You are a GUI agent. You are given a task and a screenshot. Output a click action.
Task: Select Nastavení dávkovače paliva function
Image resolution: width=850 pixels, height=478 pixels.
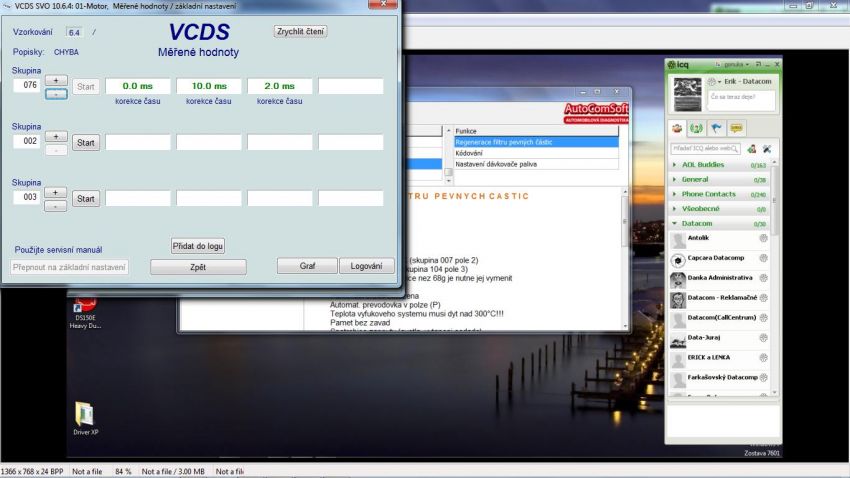point(536,164)
